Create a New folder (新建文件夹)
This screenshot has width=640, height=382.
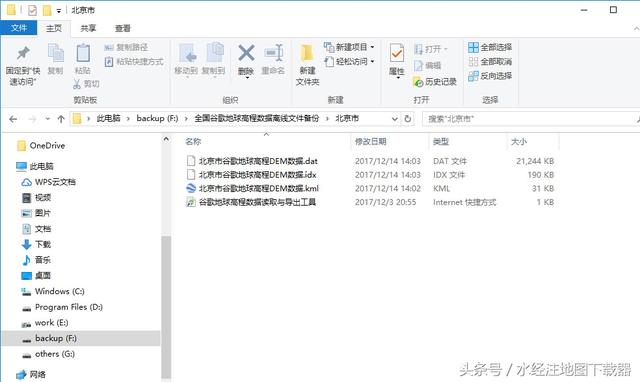(x=307, y=65)
